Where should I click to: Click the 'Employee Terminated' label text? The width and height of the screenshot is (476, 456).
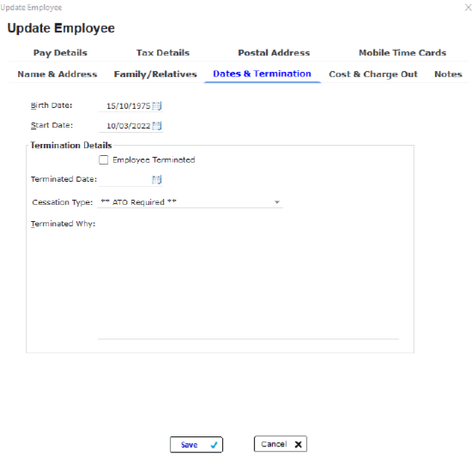tap(154, 160)
